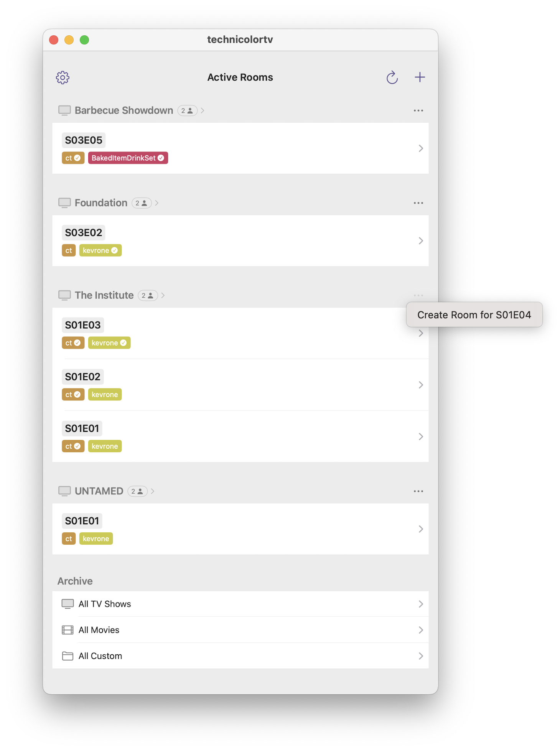
Task: Open the UNTAMED ellipsis menu
Action: 418,491
